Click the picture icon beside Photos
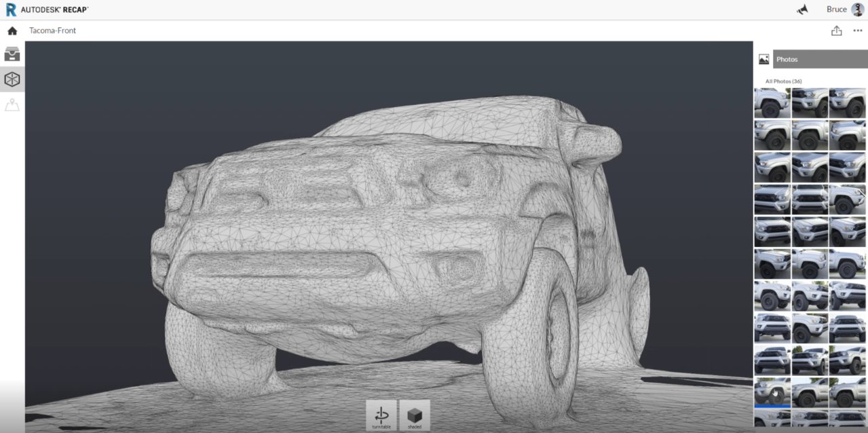 [763, 59]
